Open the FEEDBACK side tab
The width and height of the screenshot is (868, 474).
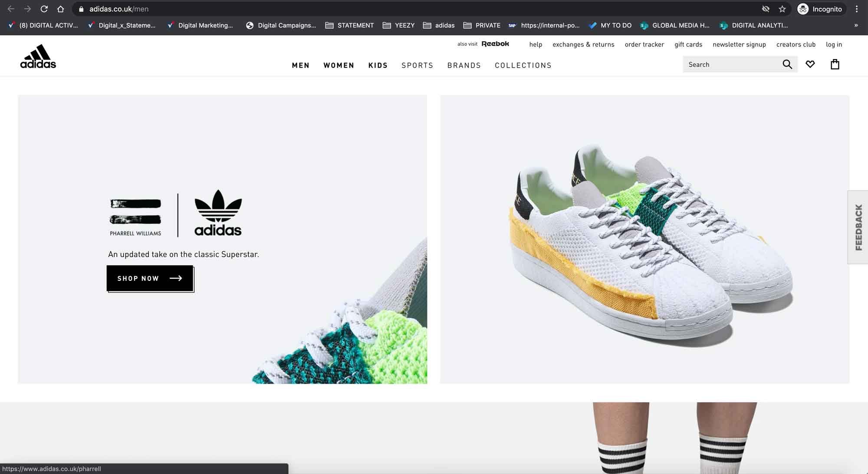click(x=858, y=227)
